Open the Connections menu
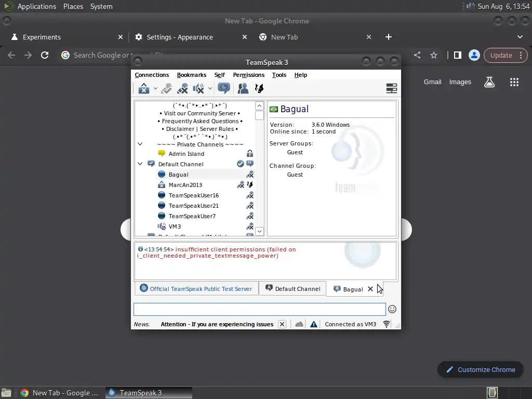This screenshot has width=532, height=399. (152, 75)
